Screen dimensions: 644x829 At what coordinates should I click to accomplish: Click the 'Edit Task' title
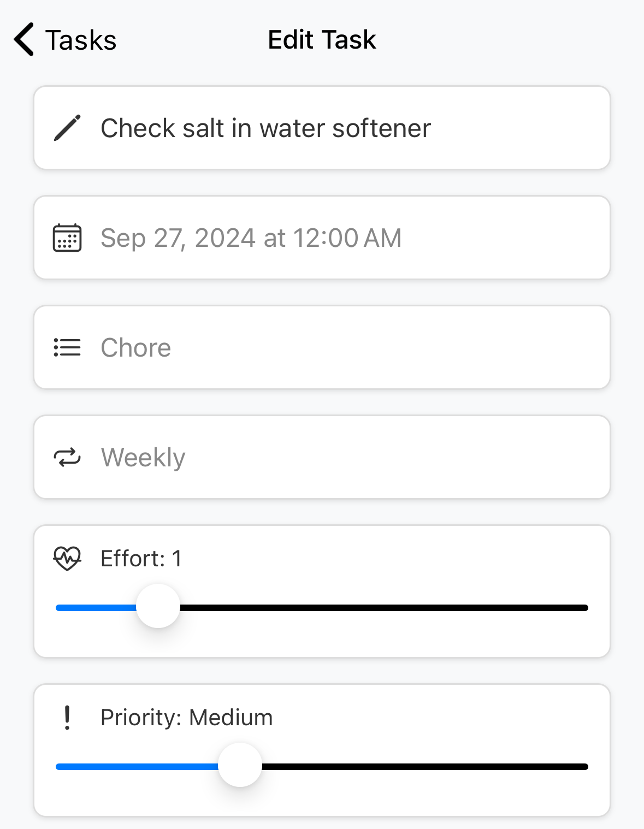(x=322, y=40)
